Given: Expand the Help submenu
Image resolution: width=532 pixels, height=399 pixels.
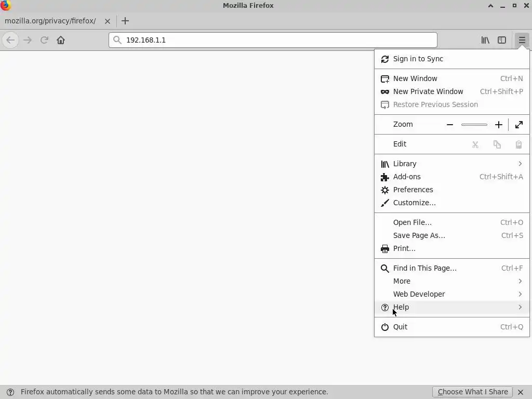Looking at the screenshot, I should point(451,308).
